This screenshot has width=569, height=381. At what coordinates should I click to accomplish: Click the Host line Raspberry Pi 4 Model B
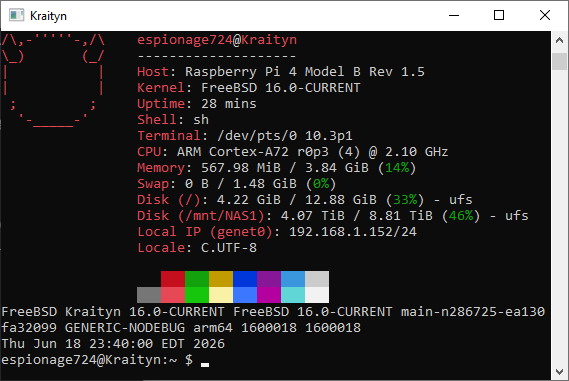coord(281,71)
